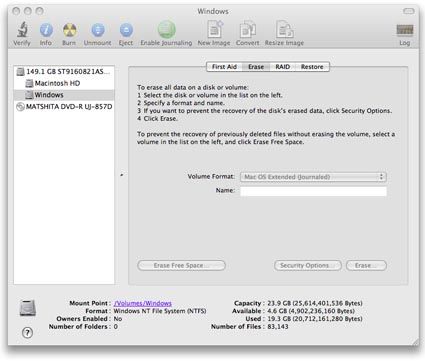
Task: Click the Available value 4.6 GB
Action: coord(311,311)
